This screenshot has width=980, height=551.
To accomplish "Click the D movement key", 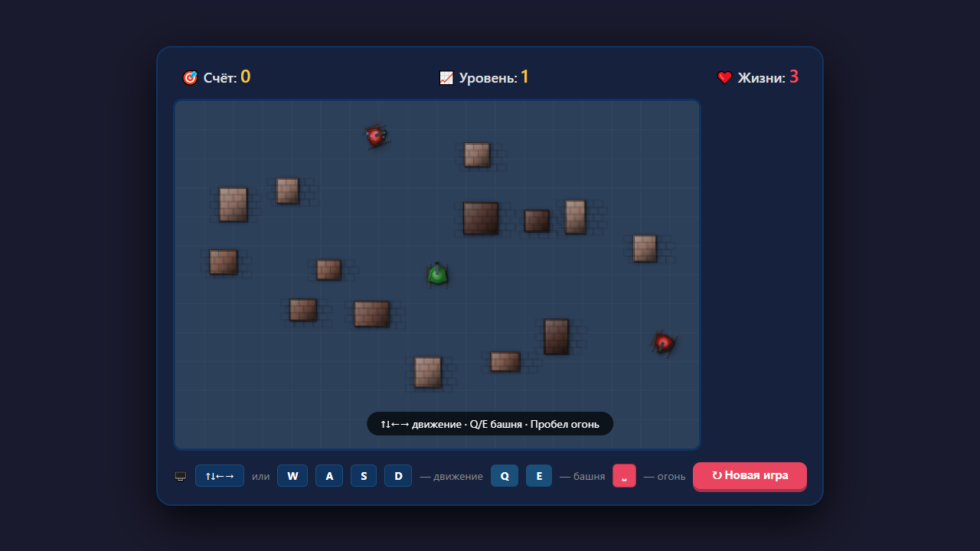I will click(x=398, y=476).
